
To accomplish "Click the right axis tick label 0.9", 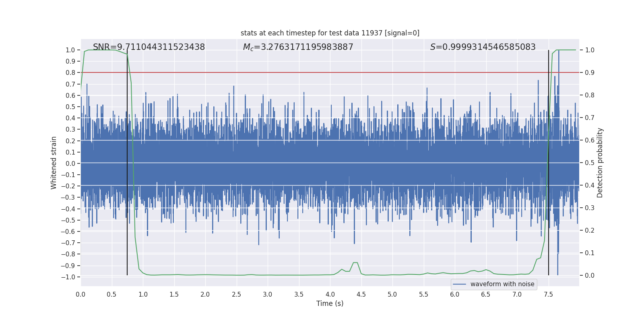I will (x=590, y=73).
